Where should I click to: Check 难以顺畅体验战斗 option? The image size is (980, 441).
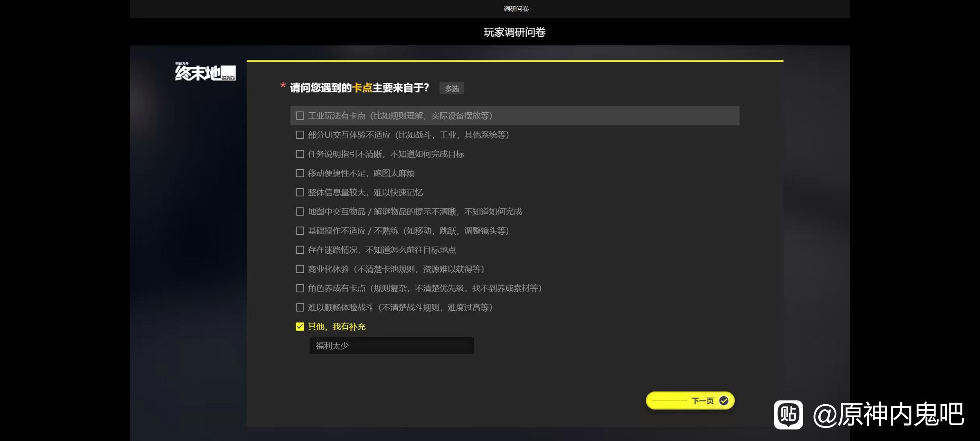tap(300, 307)
